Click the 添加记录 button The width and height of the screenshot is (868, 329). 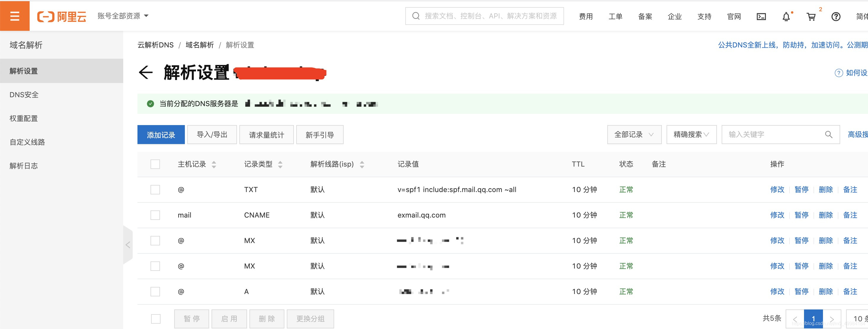pos(161,135)
